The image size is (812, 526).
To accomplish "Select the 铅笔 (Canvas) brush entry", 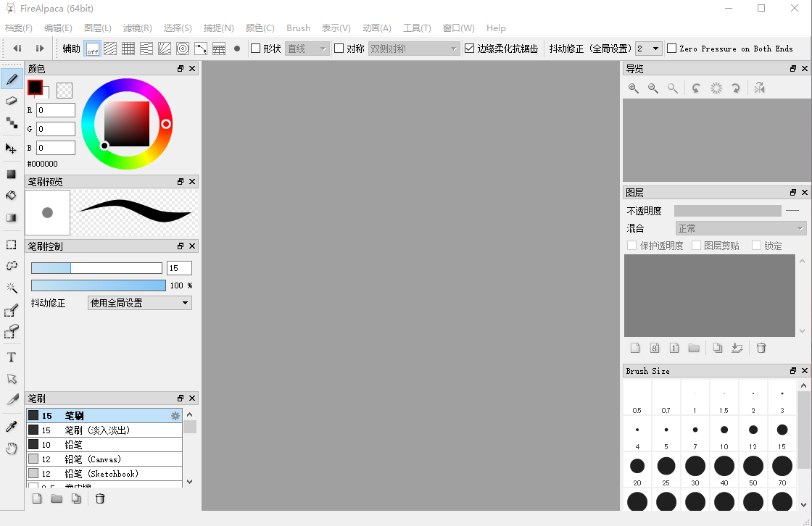I will pyautogui.click(x=93, y=459).
